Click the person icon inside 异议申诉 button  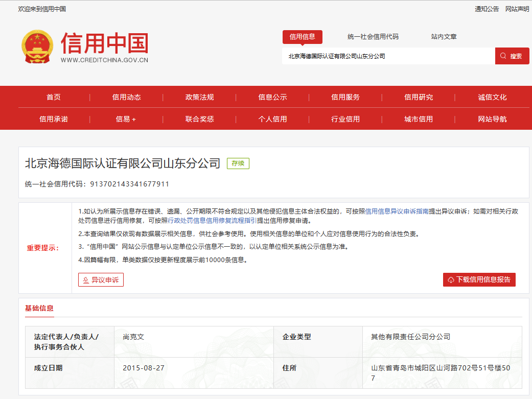(85, 279)
